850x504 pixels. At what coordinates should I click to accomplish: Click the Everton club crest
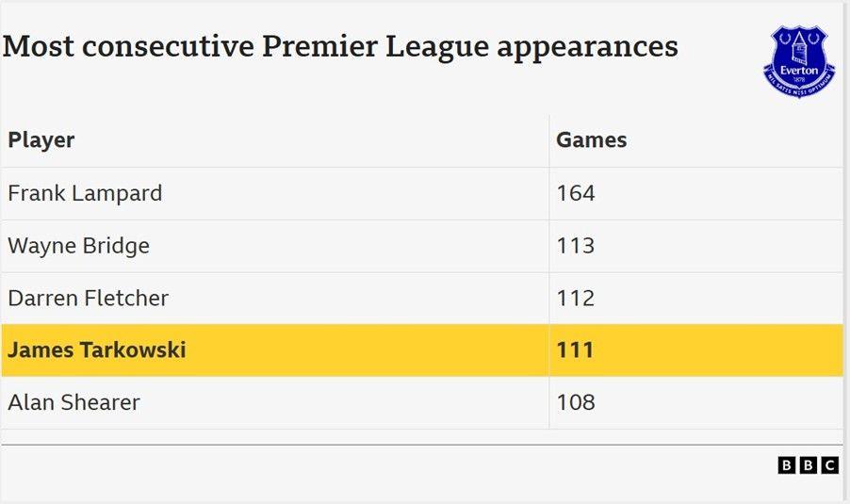point(798,61)
